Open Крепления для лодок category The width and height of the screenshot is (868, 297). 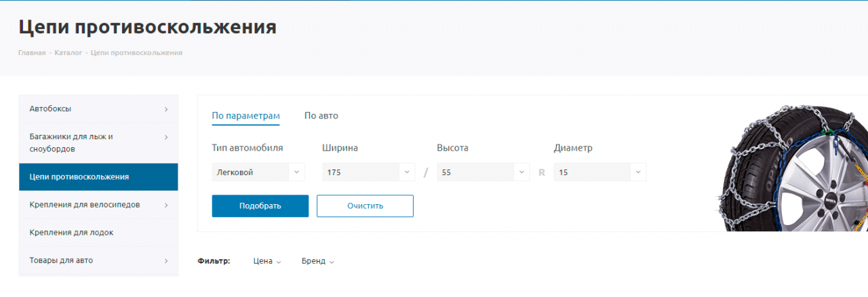tap(71, 233)
